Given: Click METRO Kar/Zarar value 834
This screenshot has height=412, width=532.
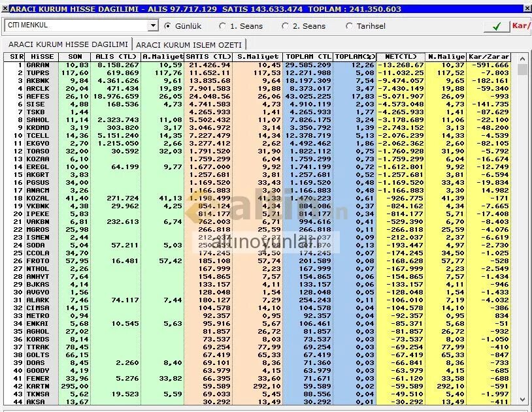Looking at the screenshot, I should pyautogui.click(x=502, y=316).
